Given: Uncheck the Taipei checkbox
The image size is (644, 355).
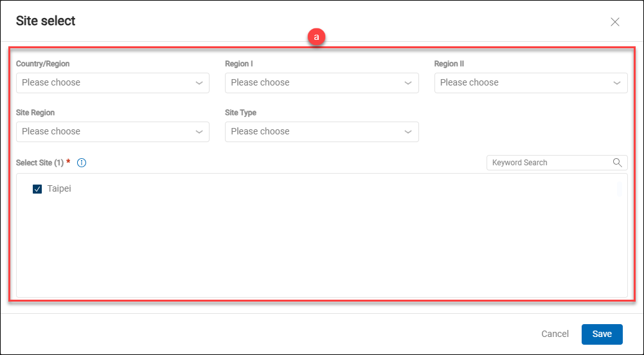Looking at the screenshot, I should click(x=37, y=190).
